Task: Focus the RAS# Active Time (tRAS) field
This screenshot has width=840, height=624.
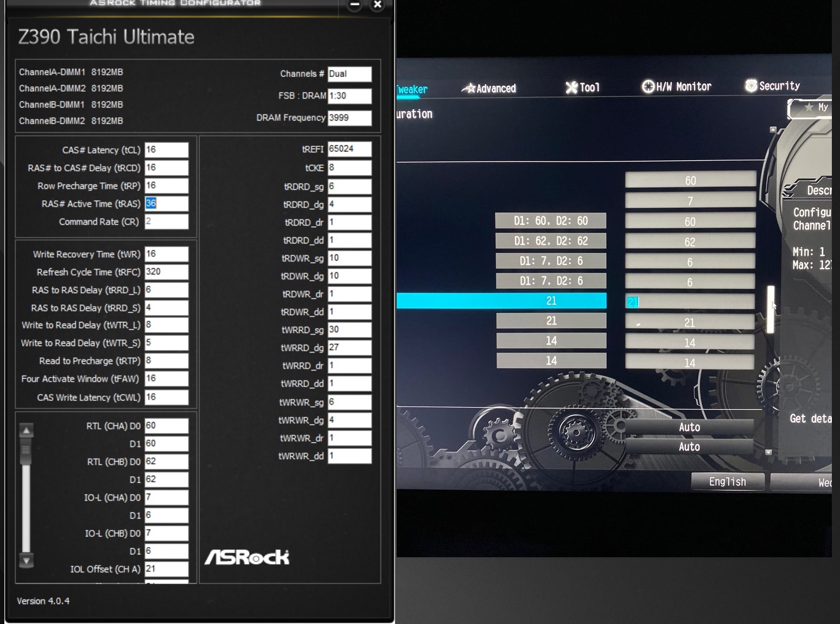Action: pos(167,203)
